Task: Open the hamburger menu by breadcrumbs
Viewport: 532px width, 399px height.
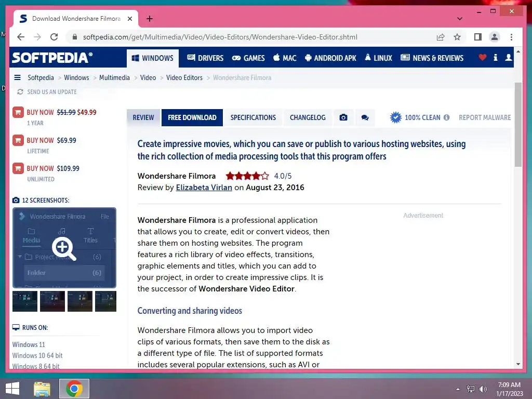Action: 17,78
